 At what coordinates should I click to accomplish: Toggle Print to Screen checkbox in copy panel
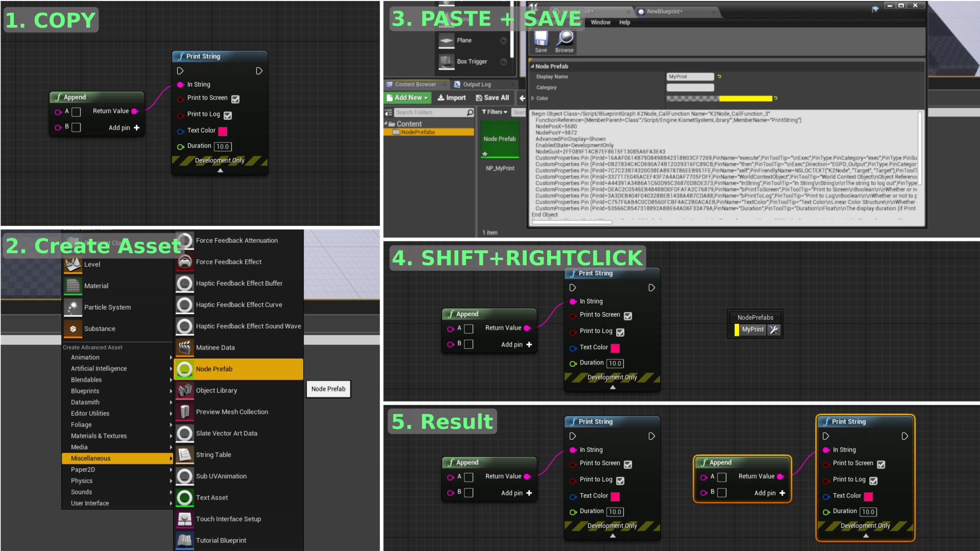pyautogui.click(x=235, y=99)
